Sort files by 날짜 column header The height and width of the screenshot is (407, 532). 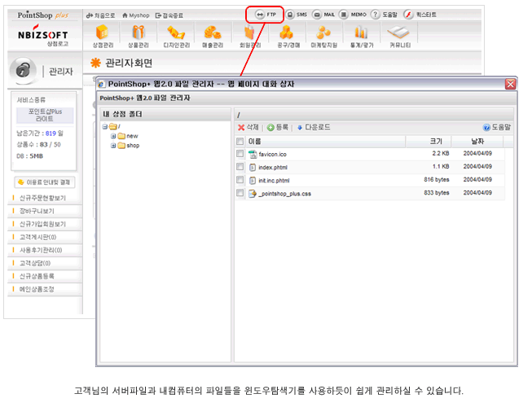(x=477, y=142)
